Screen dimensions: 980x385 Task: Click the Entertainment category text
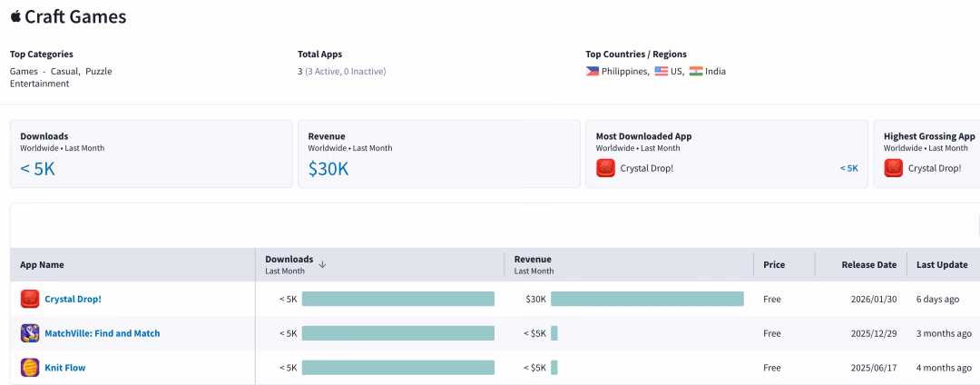tap(39, 84)
